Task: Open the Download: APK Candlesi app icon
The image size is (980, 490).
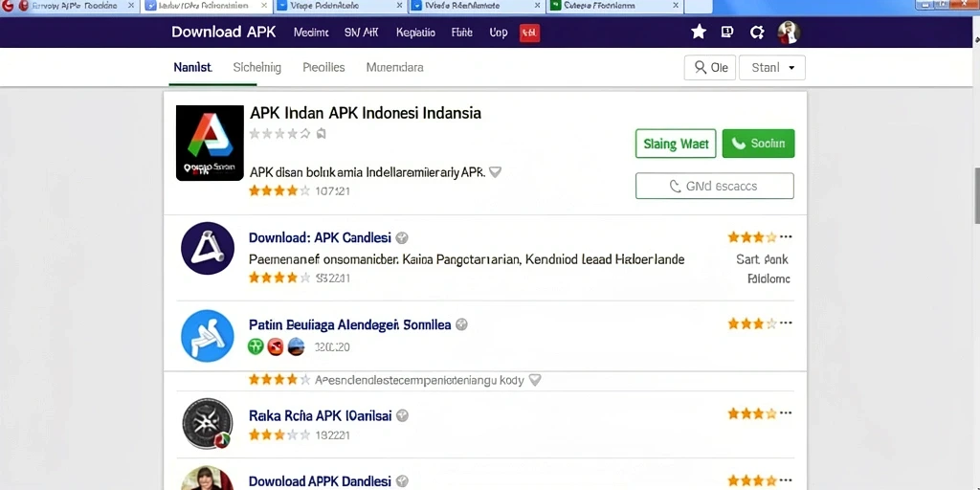Action: pos(208,248)
